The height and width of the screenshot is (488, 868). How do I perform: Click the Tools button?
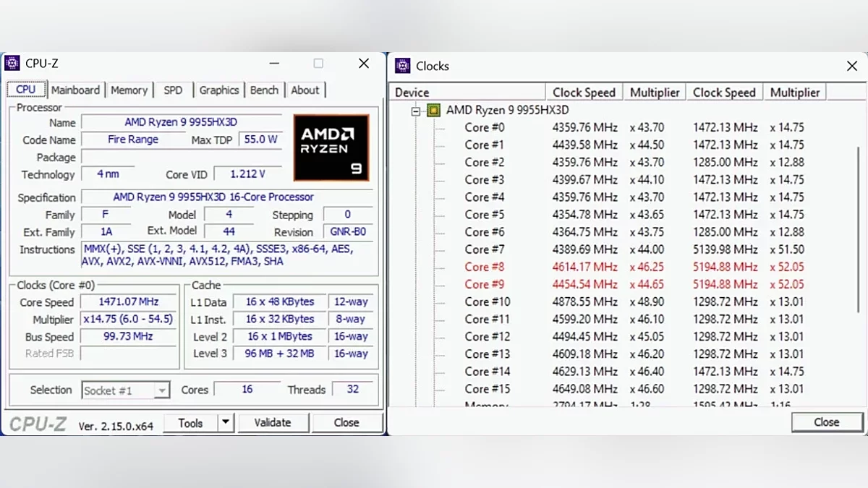coord(190,423)
